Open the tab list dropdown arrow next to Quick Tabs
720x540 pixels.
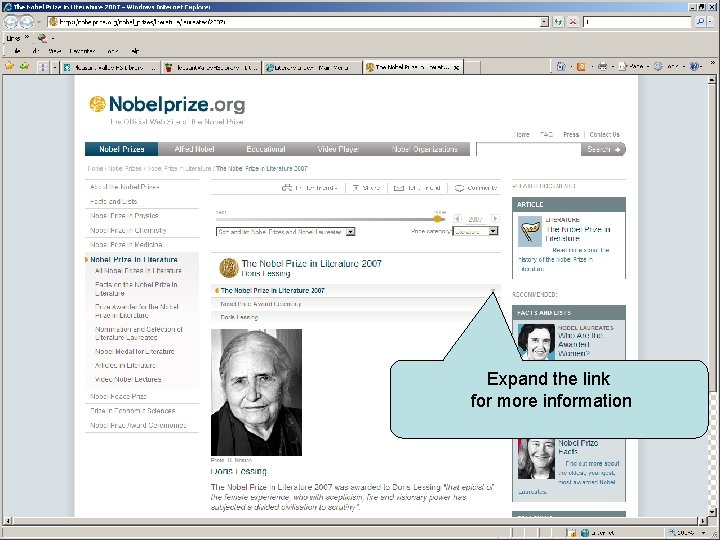click(x=55, y=68)
